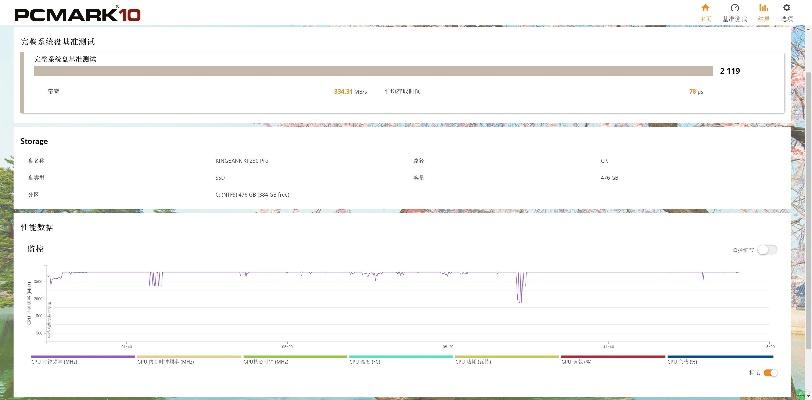Click the SSD drive type value
The width and height of the screenshot is (812, 400).
[220, 178]
